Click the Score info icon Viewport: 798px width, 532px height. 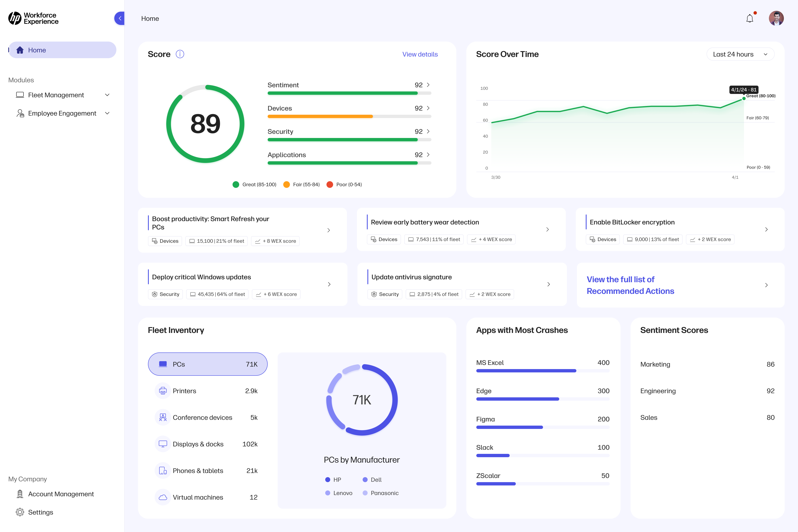coord(180,54)
